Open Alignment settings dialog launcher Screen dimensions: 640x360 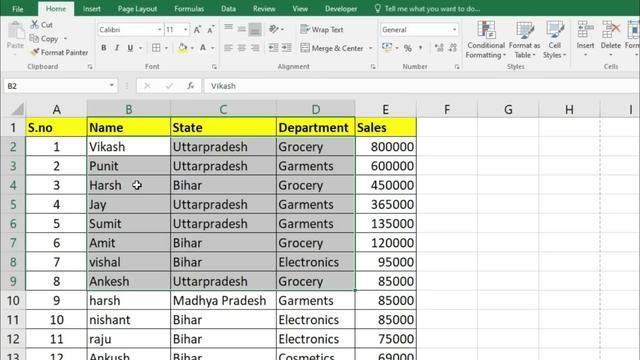[x=373, y=67]
